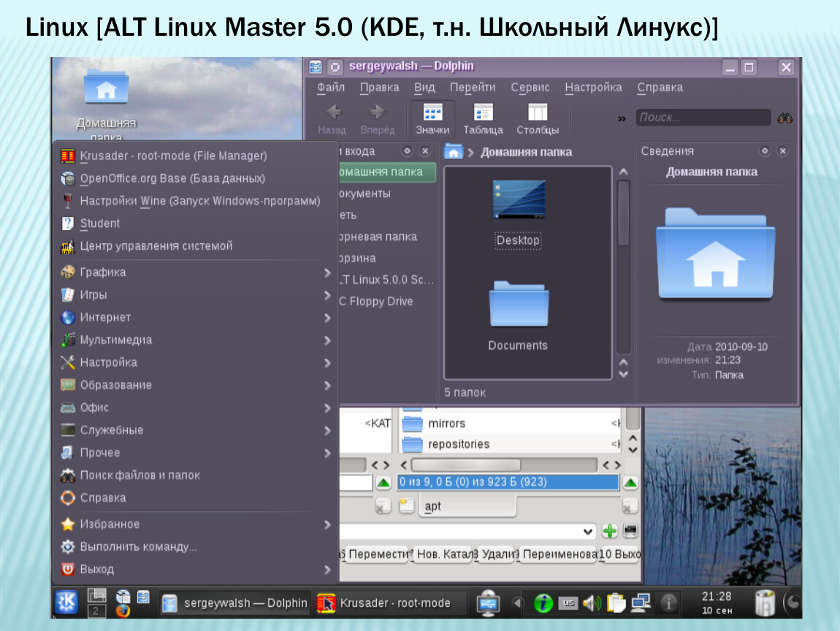The height and width of the screenshot is (631, 840).
Task: Expand the Мультимедиа submenu
Action: click(x=196, y=340)
